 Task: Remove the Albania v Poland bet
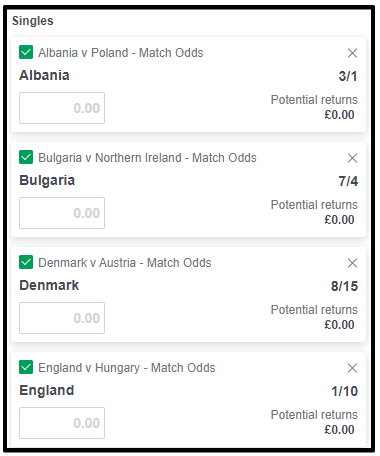click(352, 53)
